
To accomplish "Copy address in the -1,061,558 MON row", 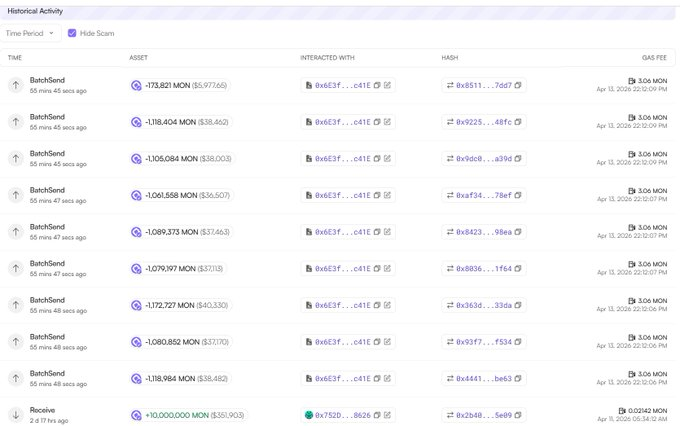I will coord(377,195).
